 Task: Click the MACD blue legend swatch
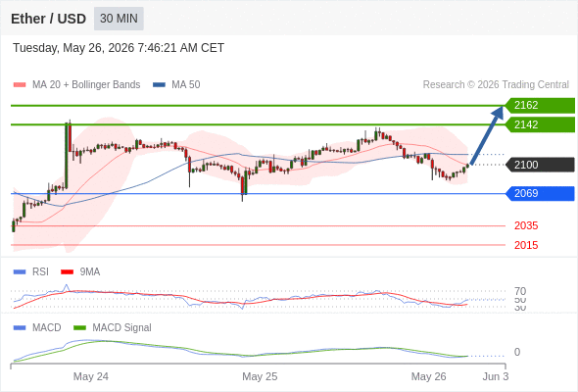20,328
